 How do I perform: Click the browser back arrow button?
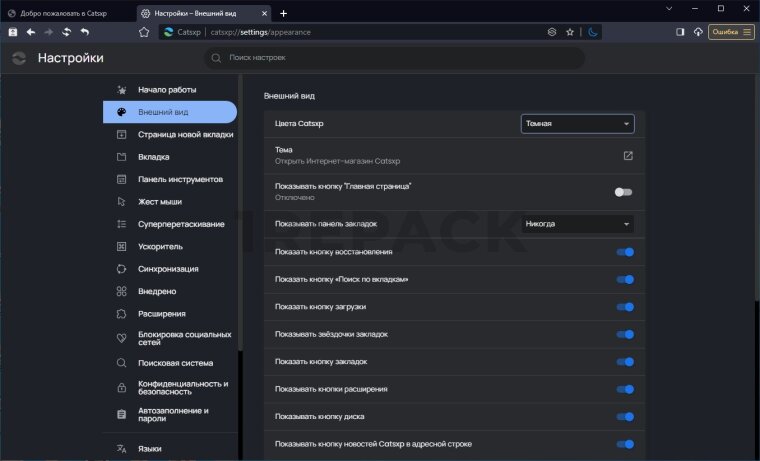click(30, 32)
